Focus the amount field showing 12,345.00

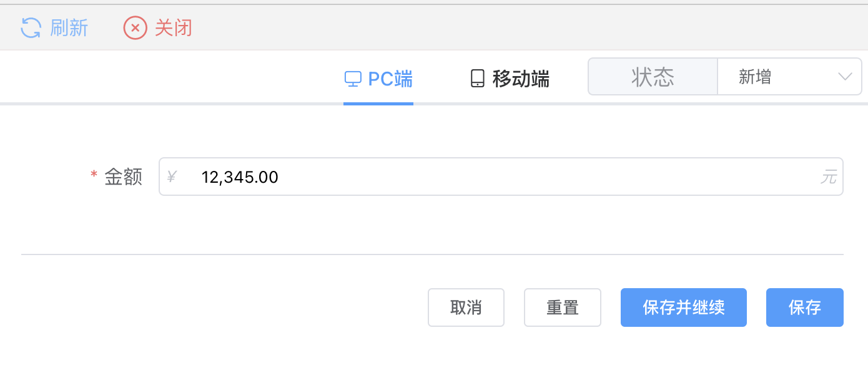(437, 177)
